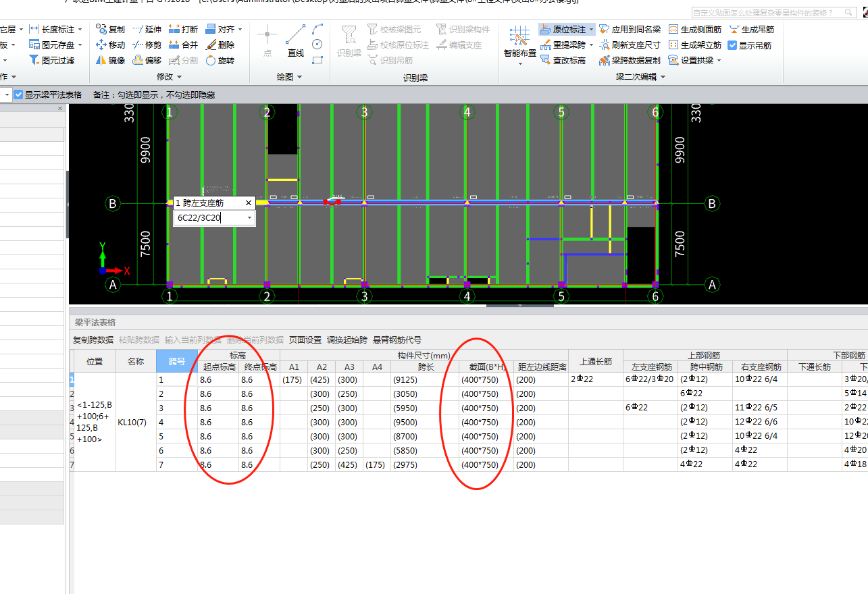Screen dimensions: 868x594
Task: Use the 合并 merge tool
Action: 183,45
